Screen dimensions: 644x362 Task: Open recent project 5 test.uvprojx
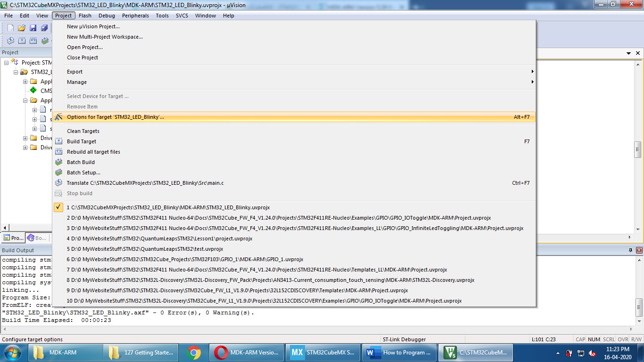coord(294,249)
